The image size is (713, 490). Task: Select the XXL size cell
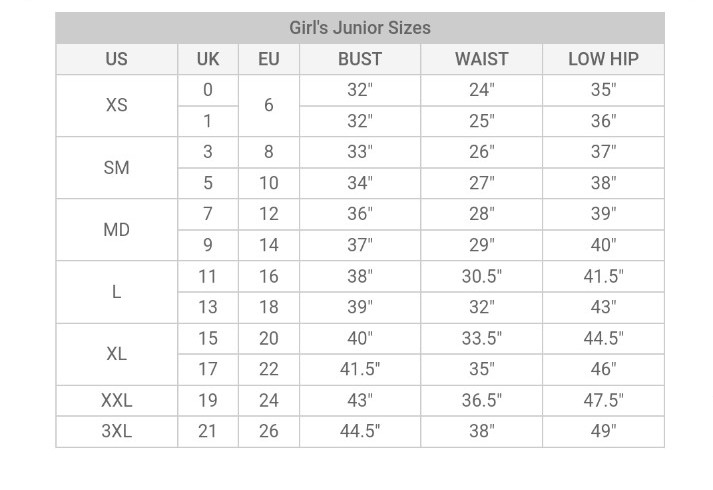(116, 400)
